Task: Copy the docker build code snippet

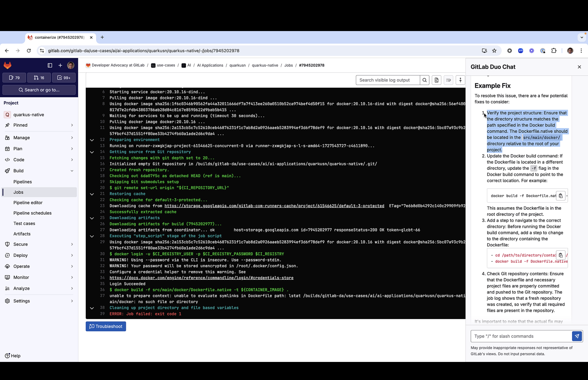Action: pyautogui.click(x=561, y=196)
